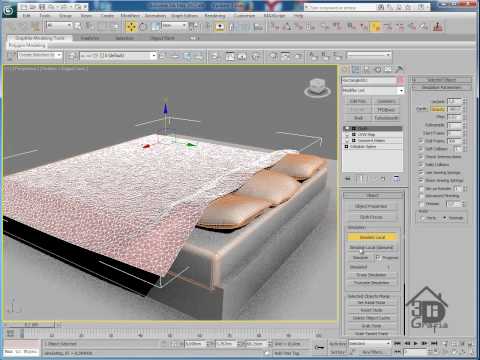Collapse the Simulation Parameters rollout
This screenshot has width=480, height=360.
[441, 87]
